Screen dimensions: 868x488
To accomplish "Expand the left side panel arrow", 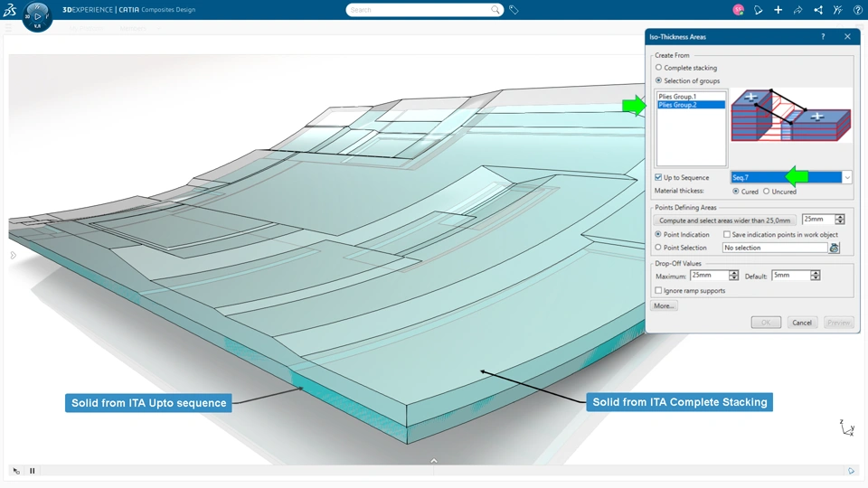I will click(14, 255).
